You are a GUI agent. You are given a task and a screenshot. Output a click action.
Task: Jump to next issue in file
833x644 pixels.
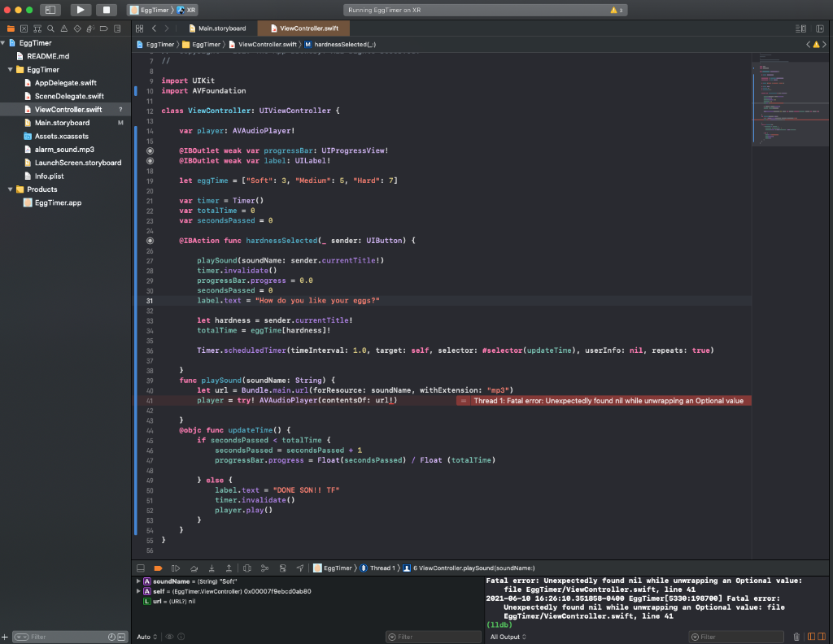click(825, 45)
